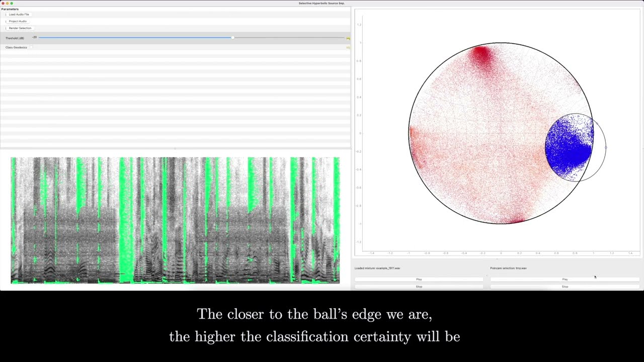
Task: Click the Threshold value -20
Action: click(35, 37)
